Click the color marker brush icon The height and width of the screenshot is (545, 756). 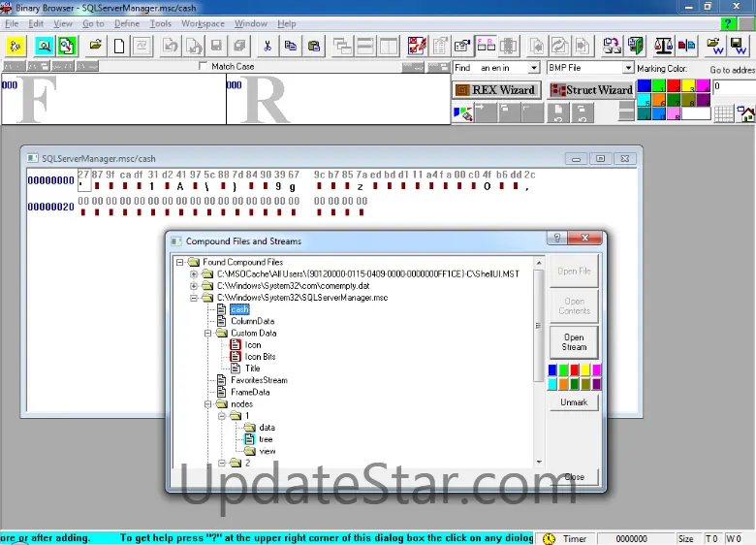pos(463,113)
